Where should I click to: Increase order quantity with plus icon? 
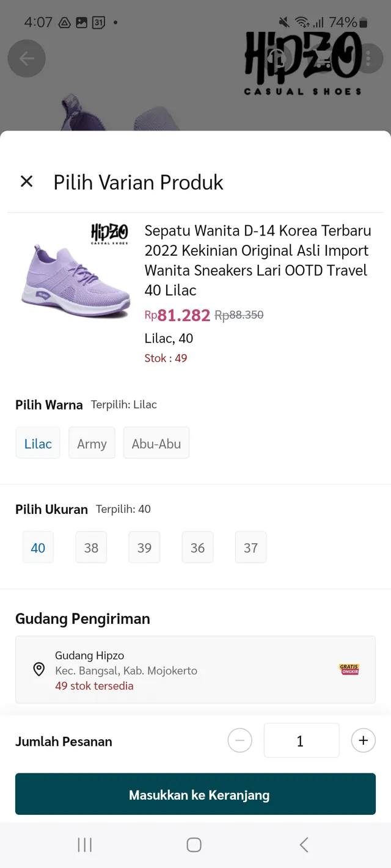point(363,741)
